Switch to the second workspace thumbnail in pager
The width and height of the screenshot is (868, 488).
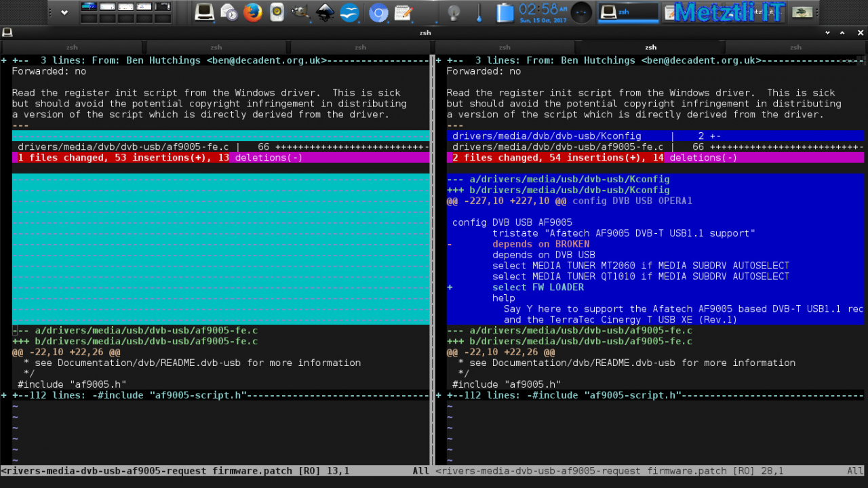[x=107, y=7]
